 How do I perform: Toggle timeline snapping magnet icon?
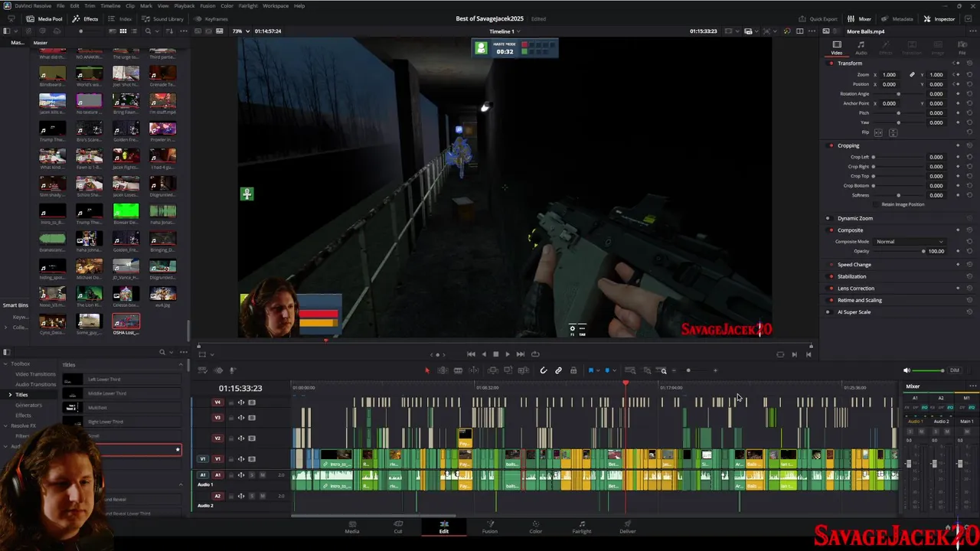tap(544, 370)
